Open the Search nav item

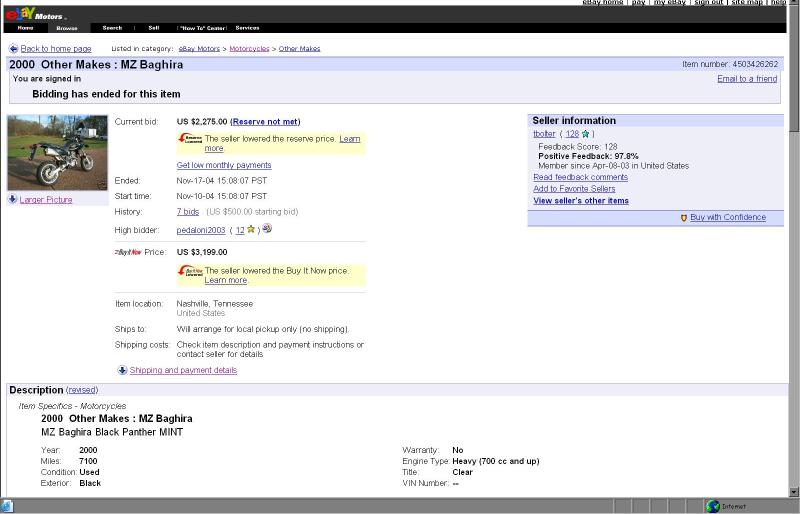point(112,28)
